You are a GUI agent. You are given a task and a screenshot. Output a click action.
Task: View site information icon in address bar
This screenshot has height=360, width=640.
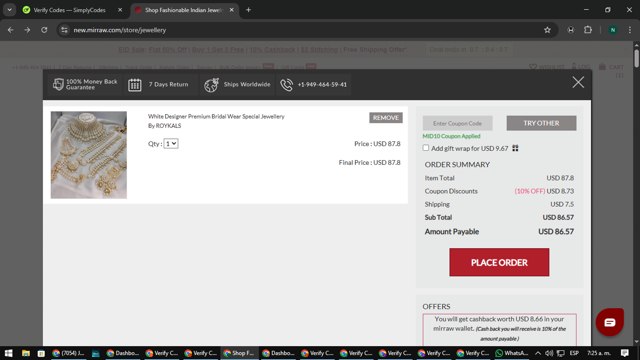[64, 30]
